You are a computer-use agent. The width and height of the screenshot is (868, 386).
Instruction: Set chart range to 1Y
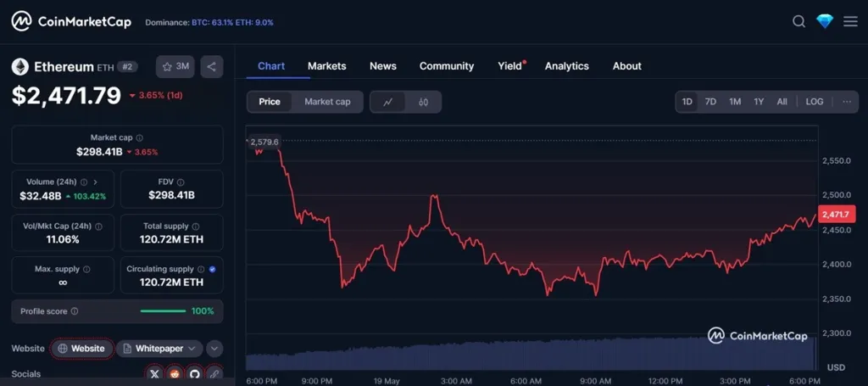(759, 102)
